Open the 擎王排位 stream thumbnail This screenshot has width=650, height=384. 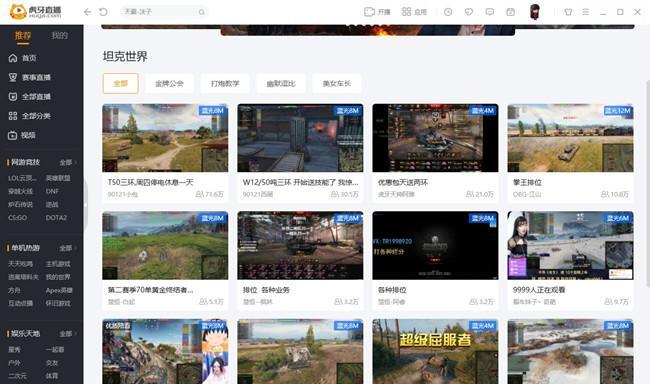click(570, 138)
